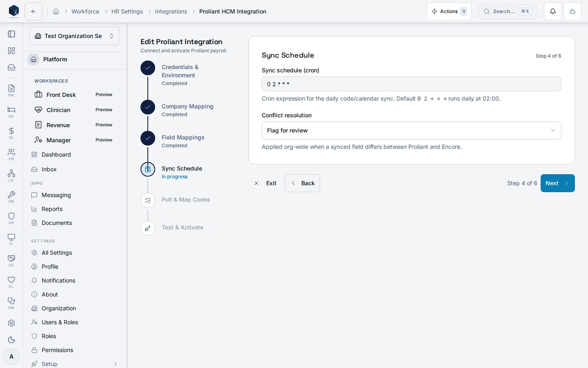The height and width of the screenshot is (368, 588).
Task: Open the Actions menu button
Action: (449, 11)
